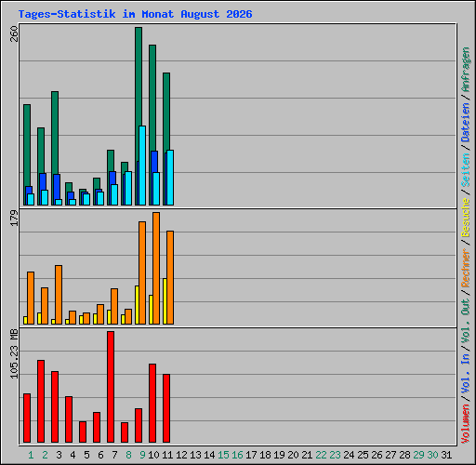The image size is (476, 465).
Task: Click the red Volumen bar for day 10
Action: tap(152, 404)
